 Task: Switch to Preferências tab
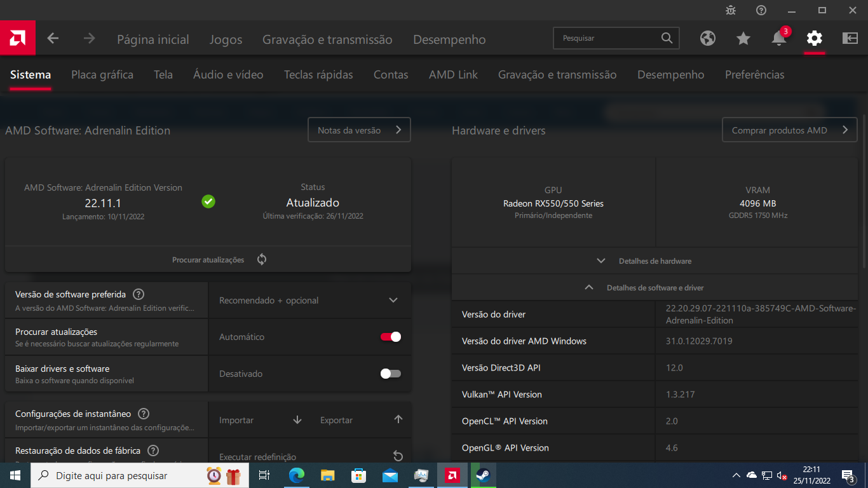coord(755,74)
